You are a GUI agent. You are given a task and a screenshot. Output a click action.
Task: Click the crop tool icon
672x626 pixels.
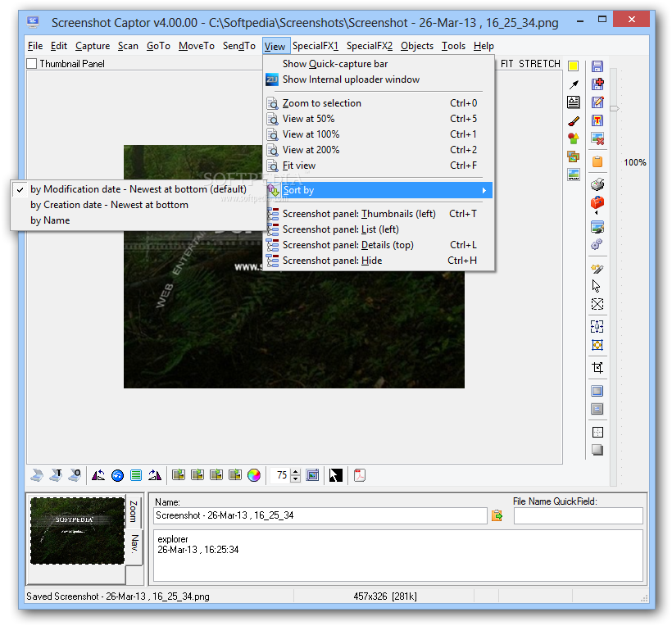click(597, 367)
